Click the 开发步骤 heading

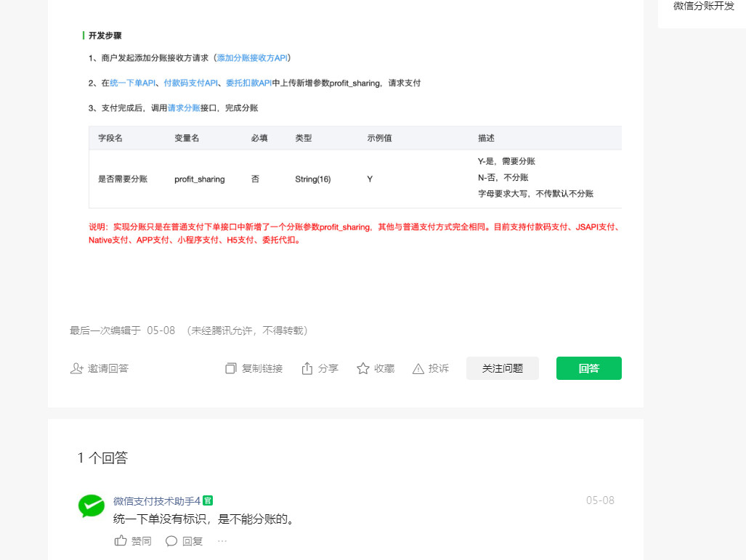[105, 36]
